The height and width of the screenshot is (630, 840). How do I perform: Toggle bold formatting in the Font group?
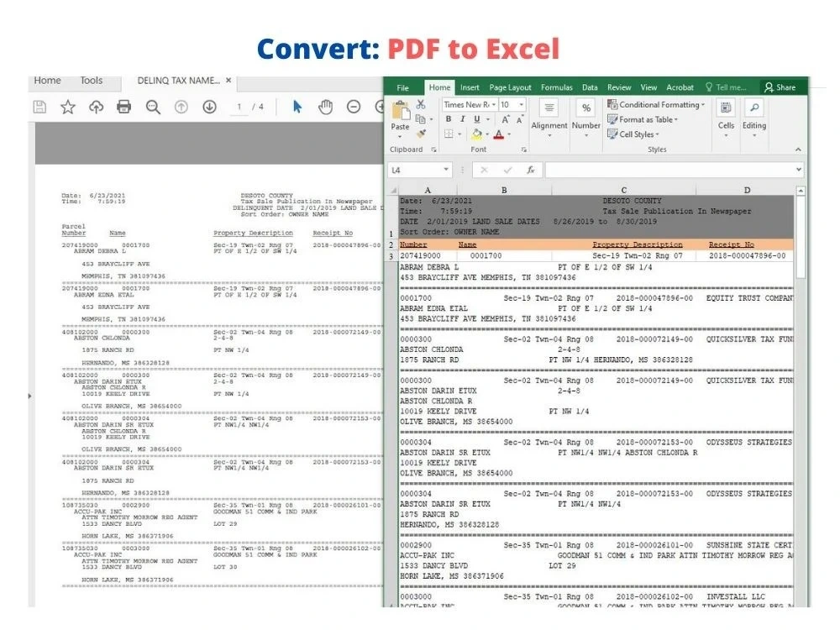448,119
